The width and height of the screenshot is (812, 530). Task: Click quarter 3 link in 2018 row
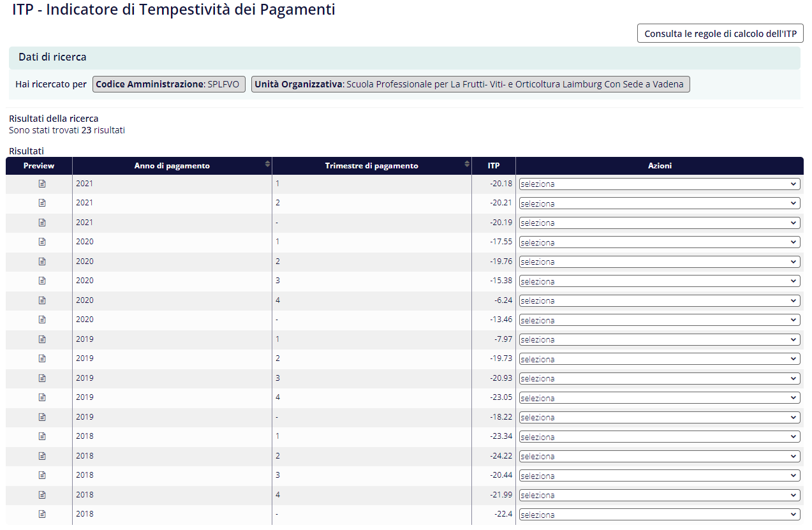[x=277, y=475]
